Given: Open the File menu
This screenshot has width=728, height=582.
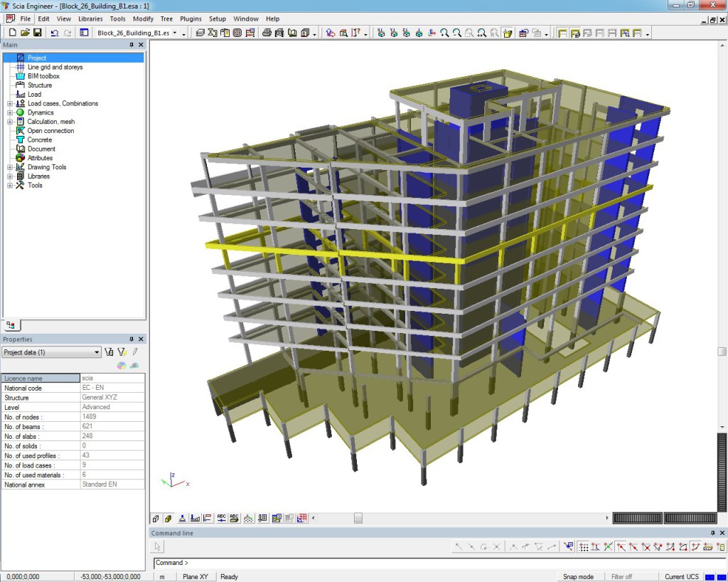Looking at the screenshot, I should (x=25, y=19).
